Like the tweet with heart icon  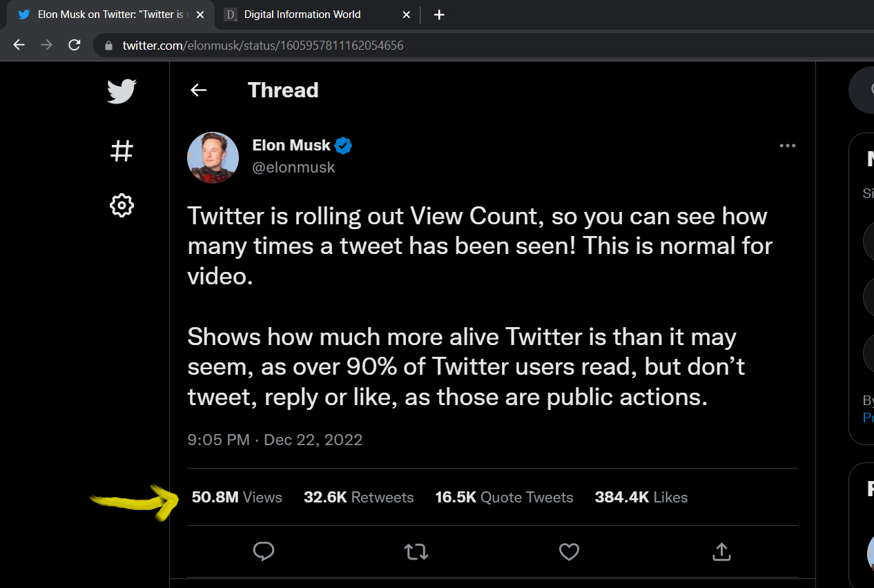(x=569, y=551)
